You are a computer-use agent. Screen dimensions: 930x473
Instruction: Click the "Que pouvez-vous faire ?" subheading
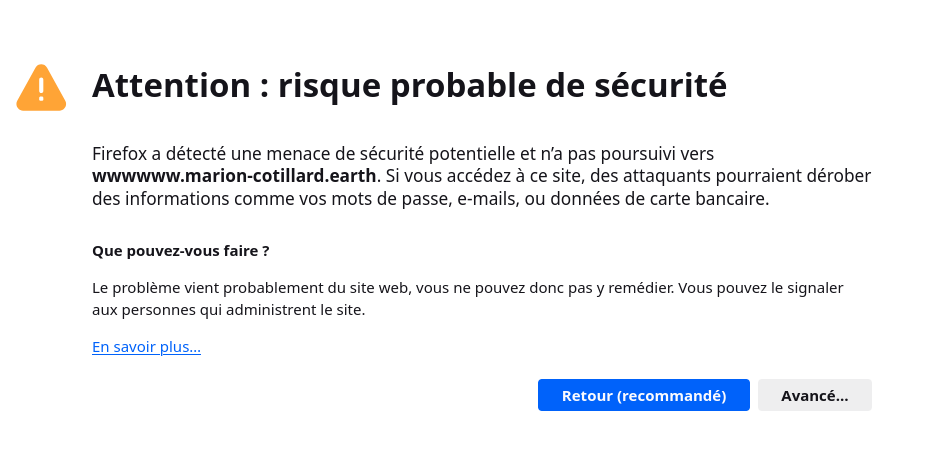(x=180, y=250)
